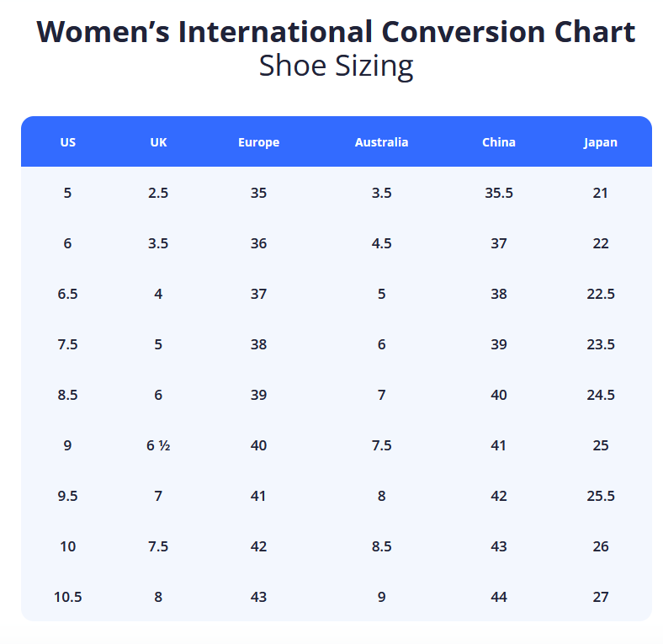Viewport: 663px width, 644px height.
Task: Click the UK column header
Action: click(158, 142)
